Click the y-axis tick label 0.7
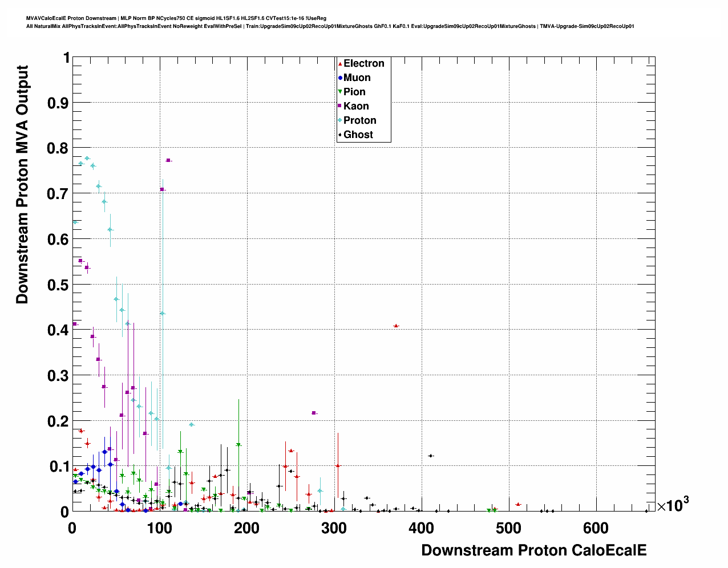The width and height of the screenshot is (728, 568). point(58,194)
